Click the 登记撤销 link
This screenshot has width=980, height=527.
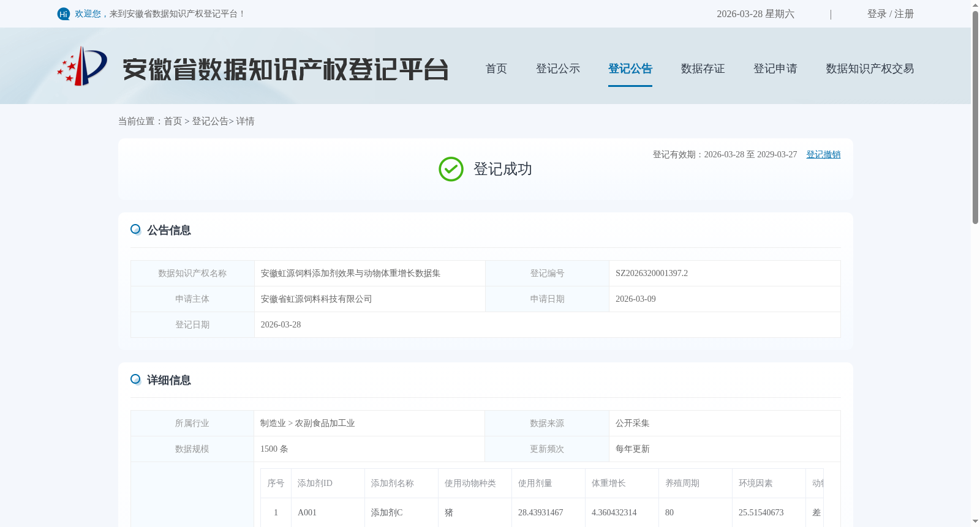823,154
